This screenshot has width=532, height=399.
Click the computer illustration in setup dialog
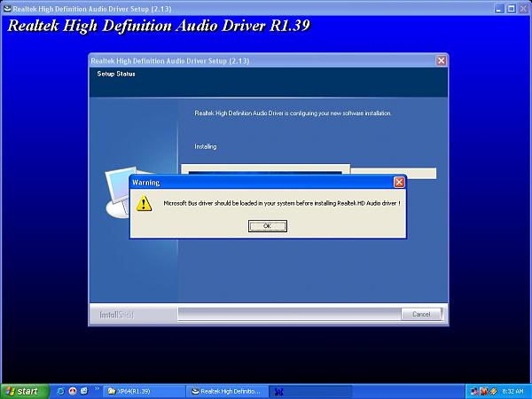[119, 192]
